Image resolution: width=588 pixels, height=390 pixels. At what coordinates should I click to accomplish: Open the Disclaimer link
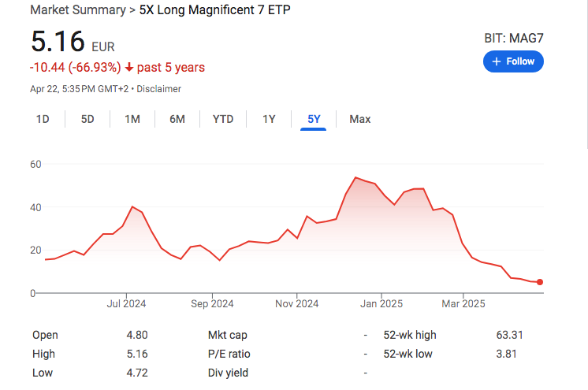[x=159, y=89]
